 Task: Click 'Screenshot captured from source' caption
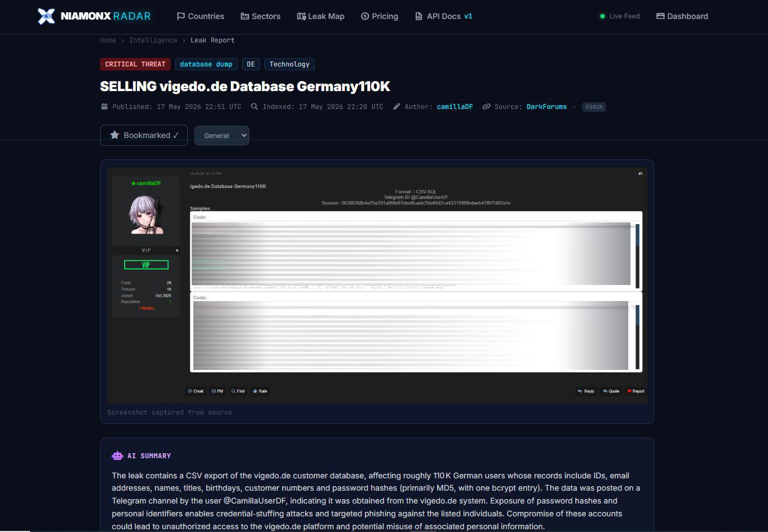point(169,412)
